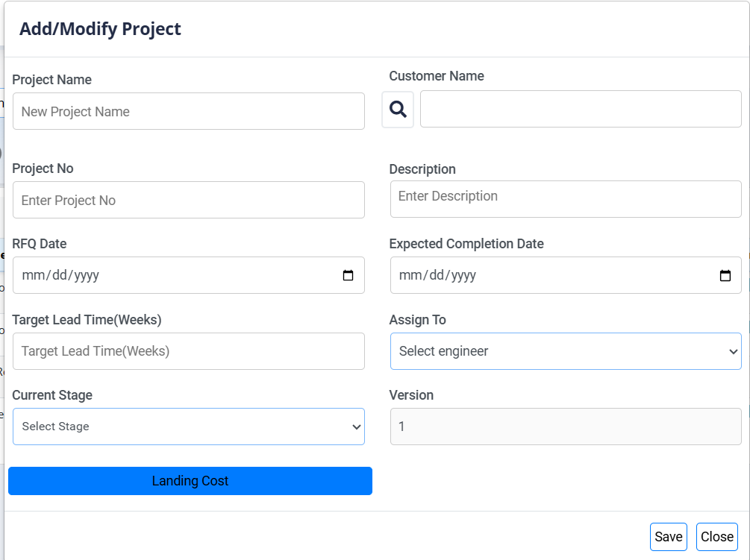Open the RFQ Date calendar picker icon

(348, 275)
